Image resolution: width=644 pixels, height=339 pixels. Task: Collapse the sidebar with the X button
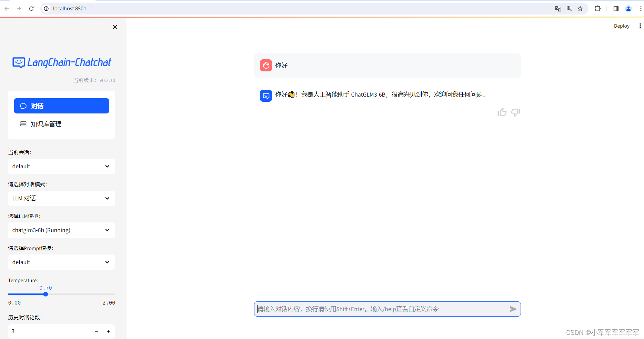[x=115, y=27]
